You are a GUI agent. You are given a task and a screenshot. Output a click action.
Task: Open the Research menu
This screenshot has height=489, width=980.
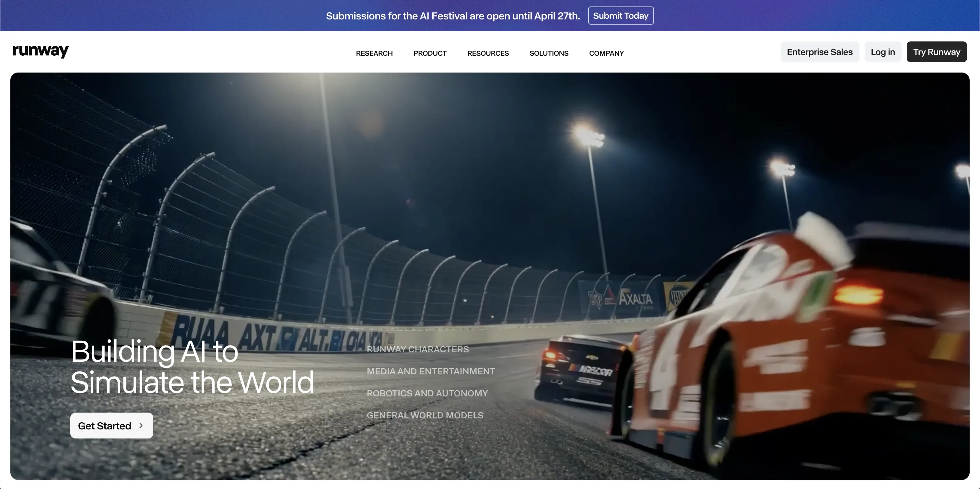374,53
